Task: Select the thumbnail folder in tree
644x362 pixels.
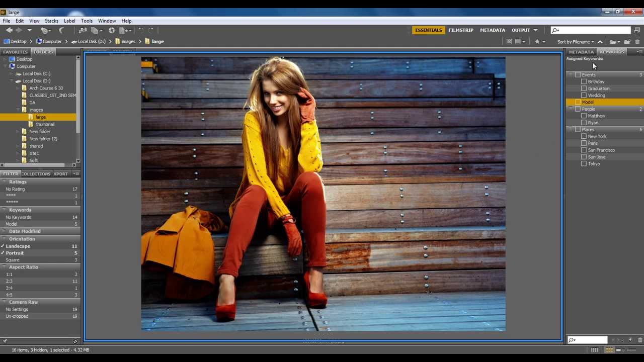Action: (45, 124)
